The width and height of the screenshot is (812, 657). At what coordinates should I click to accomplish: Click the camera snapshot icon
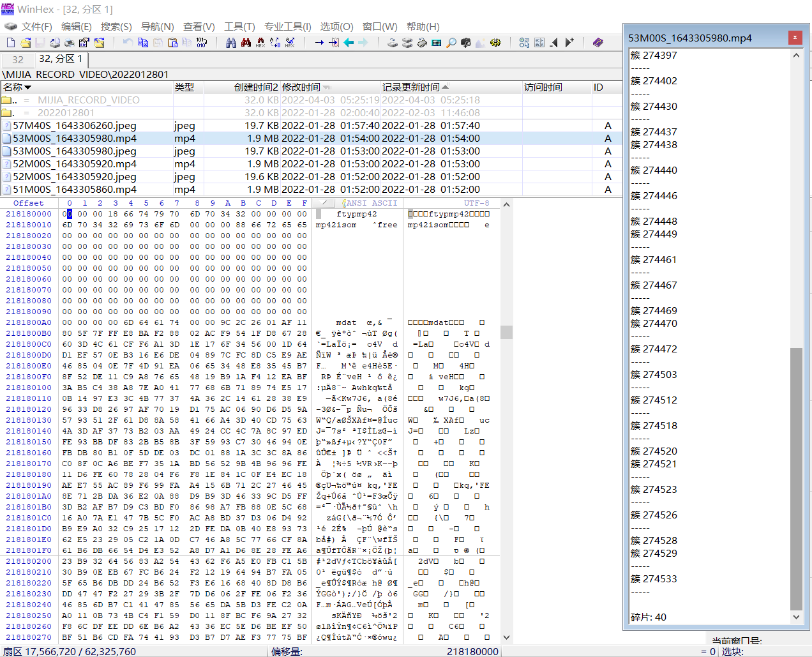[466, 43]
